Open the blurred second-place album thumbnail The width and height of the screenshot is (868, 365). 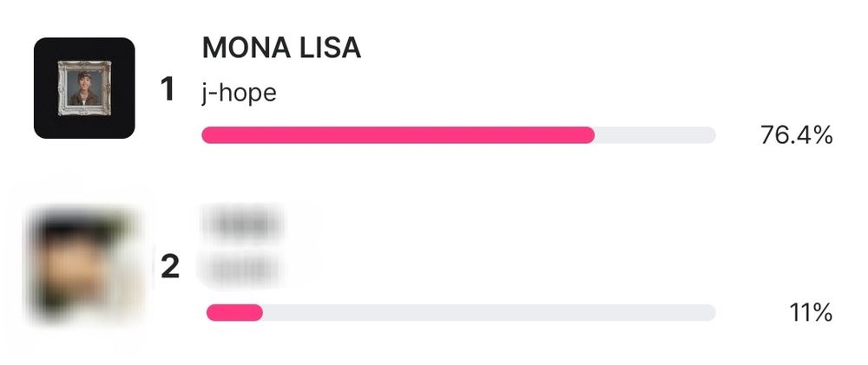pyautogui.click(x=83, y=265)
